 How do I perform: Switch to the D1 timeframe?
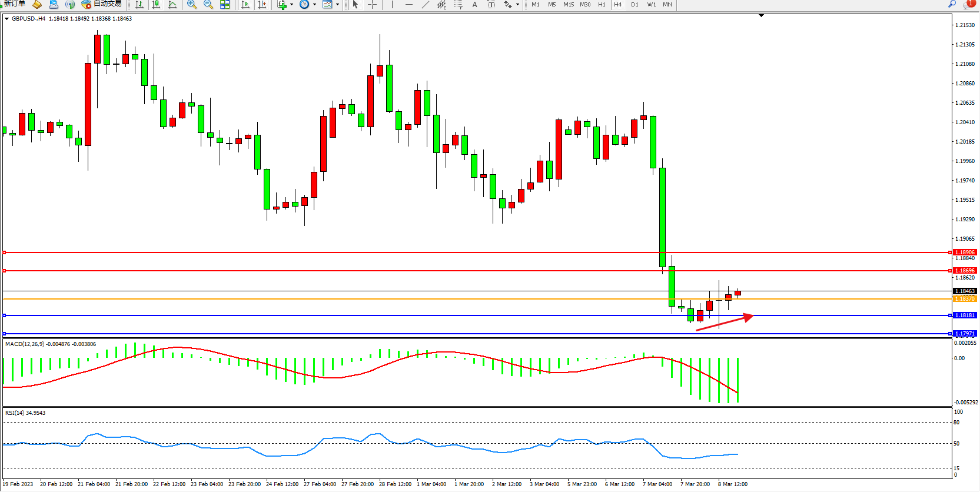pyautogui.click(x=634, y=5)
